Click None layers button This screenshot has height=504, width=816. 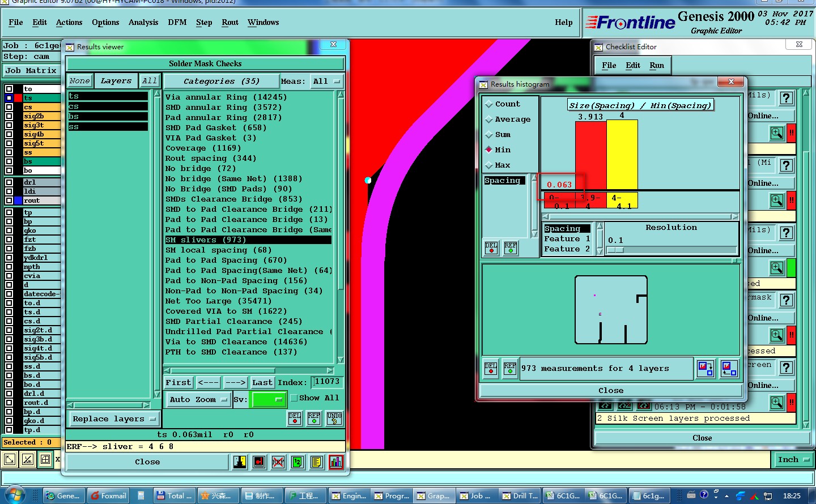tap(79, 81)
